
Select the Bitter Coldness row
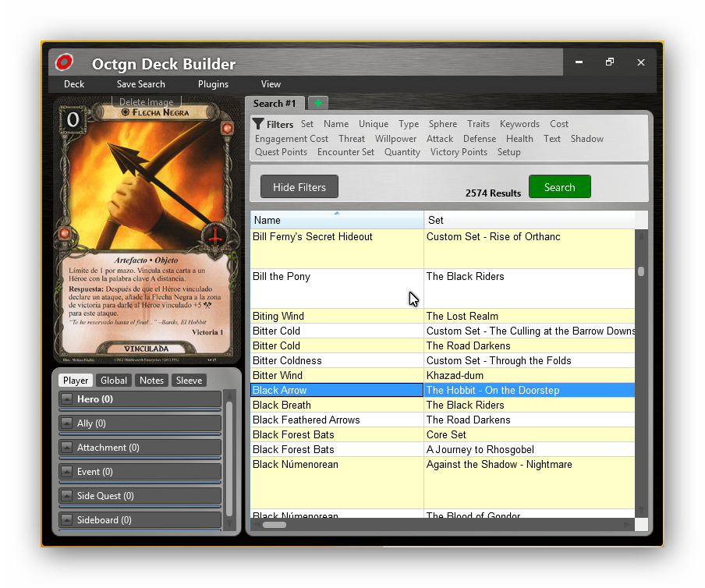[443, 360]
